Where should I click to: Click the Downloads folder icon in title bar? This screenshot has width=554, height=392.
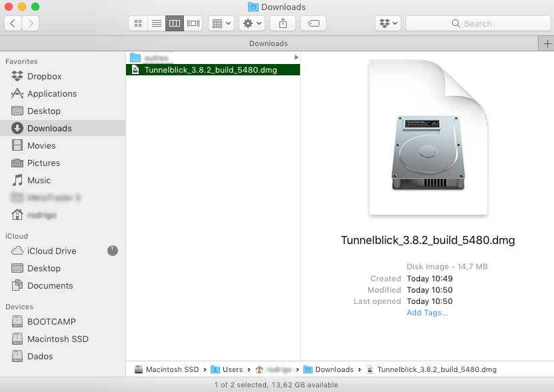pyautogui.click(x=253, y=7)
